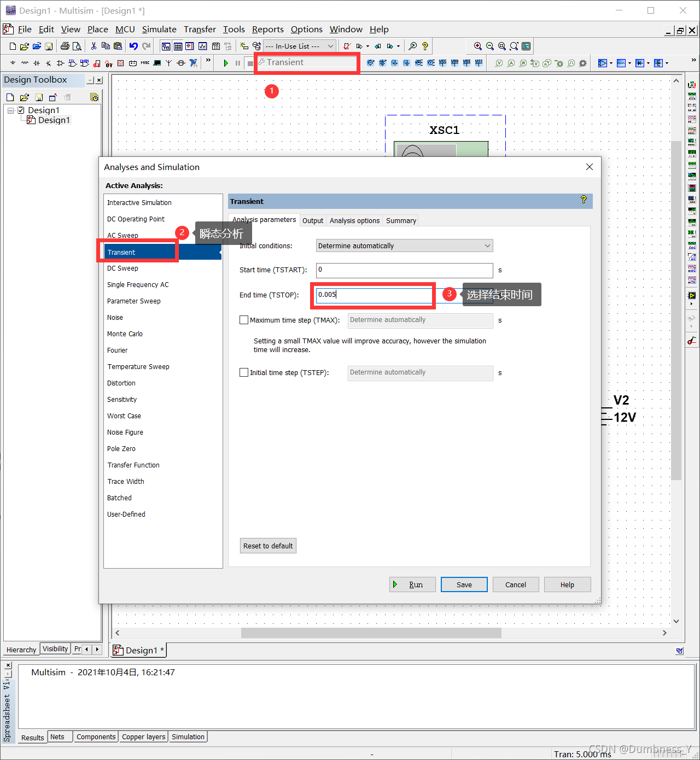The image size is (700, 760).
Task: Click the probe settings gear icon
Action: click(x=582, y=63)
